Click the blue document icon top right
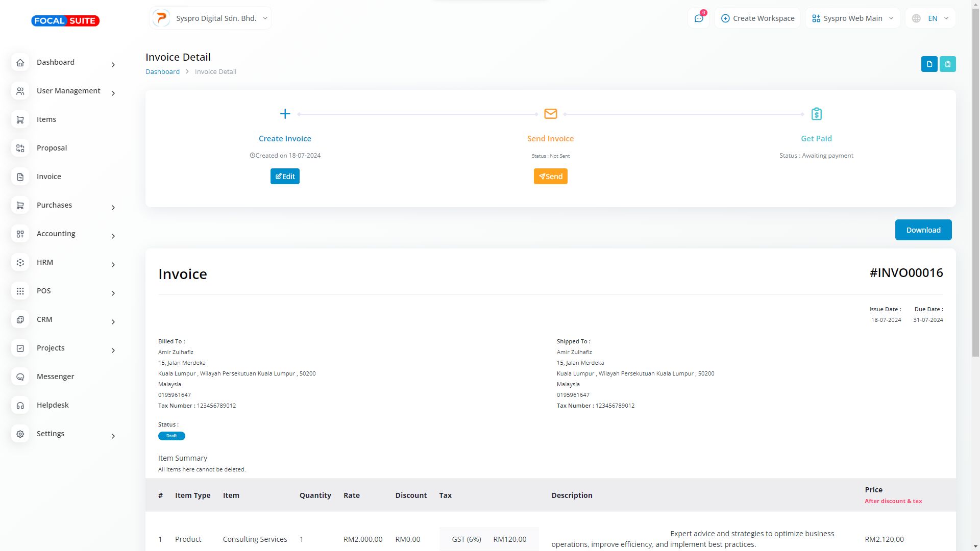Viewport: 980px width, 551px height. (929, 64)
